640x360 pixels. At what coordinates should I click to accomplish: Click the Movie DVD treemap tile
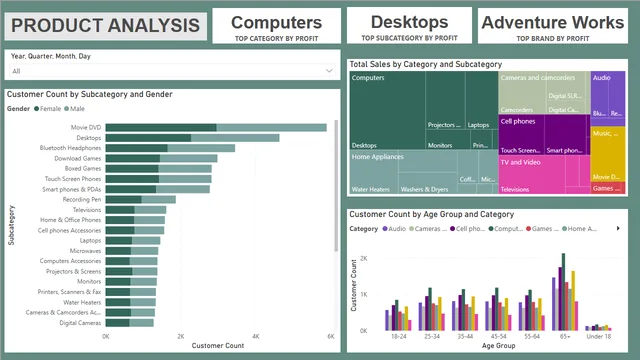pos(608,154)
